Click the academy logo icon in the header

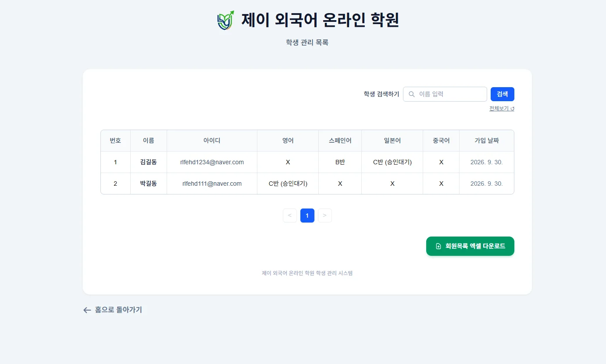click(226, 20)
